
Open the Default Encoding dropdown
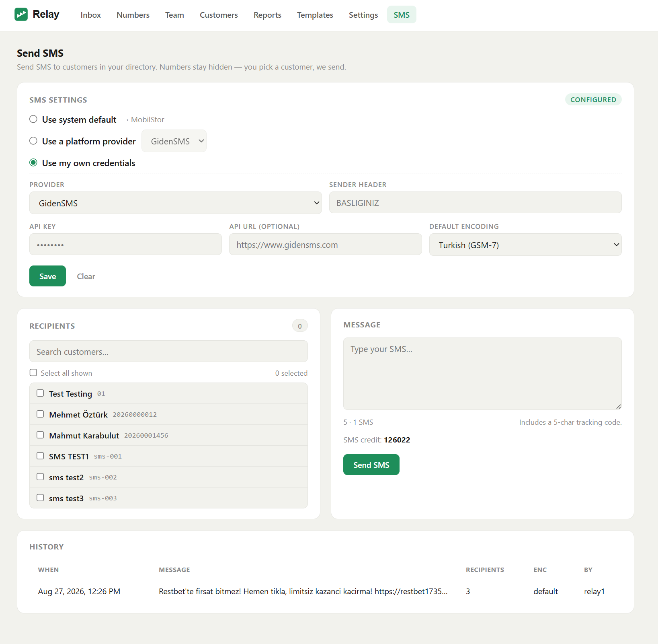pos(525,245)
